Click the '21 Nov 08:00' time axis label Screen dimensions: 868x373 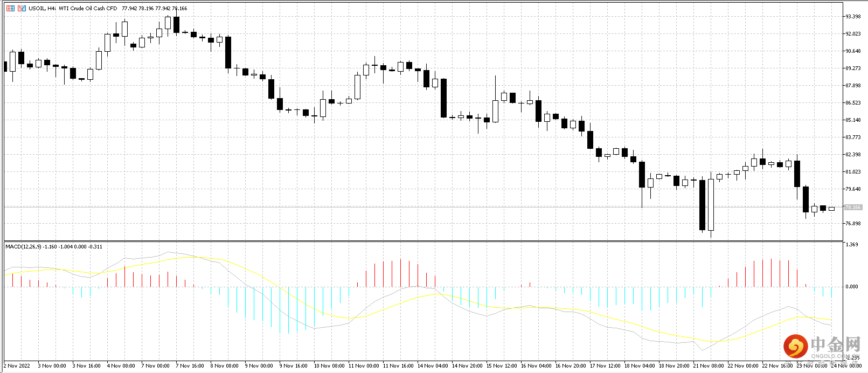tap(709, 366)
